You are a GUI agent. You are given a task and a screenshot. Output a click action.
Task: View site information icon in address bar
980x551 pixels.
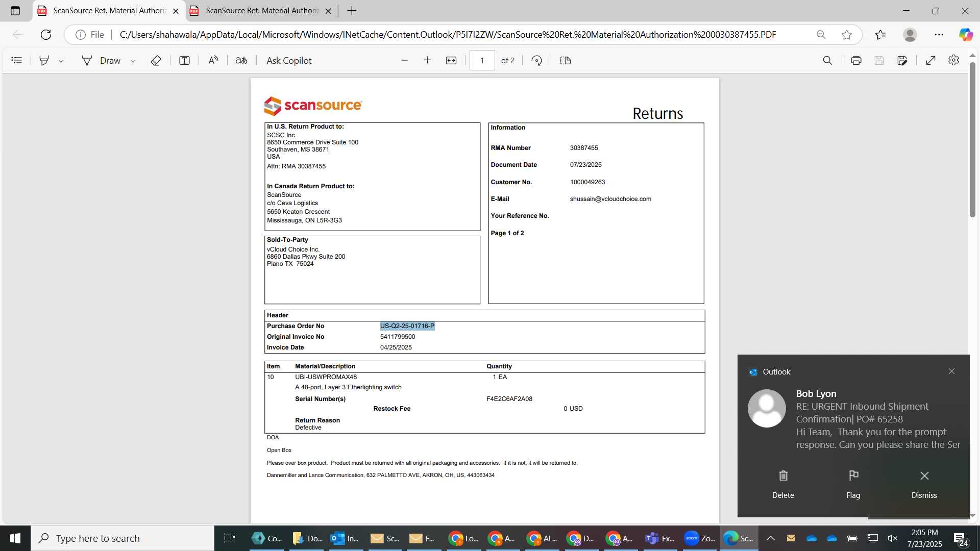pos(81,35)
